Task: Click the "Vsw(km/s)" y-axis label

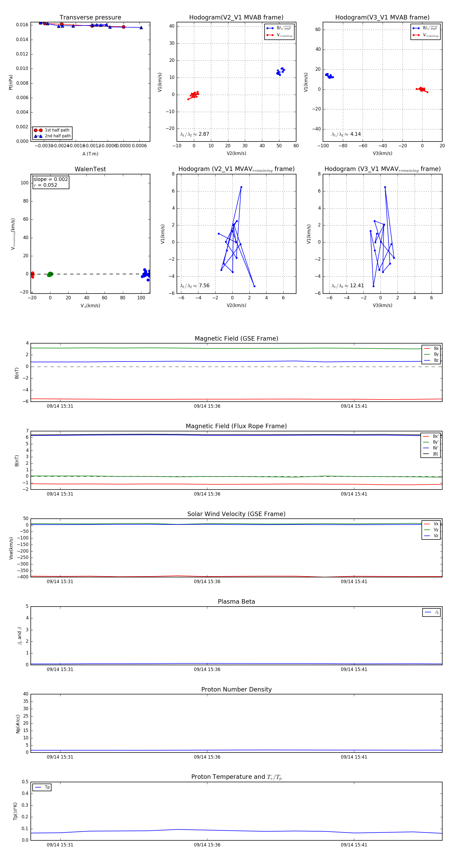Action: pyautogui.click(x=11, y=548)
